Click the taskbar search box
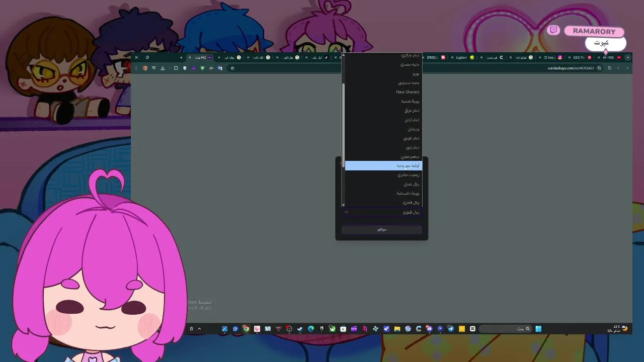 (x=505, y=329)
